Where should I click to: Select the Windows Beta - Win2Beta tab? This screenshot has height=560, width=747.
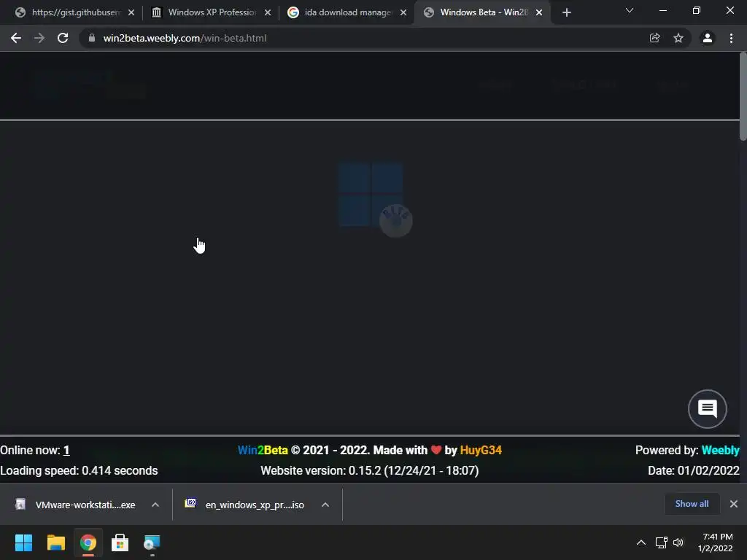(x=484, y=12)
